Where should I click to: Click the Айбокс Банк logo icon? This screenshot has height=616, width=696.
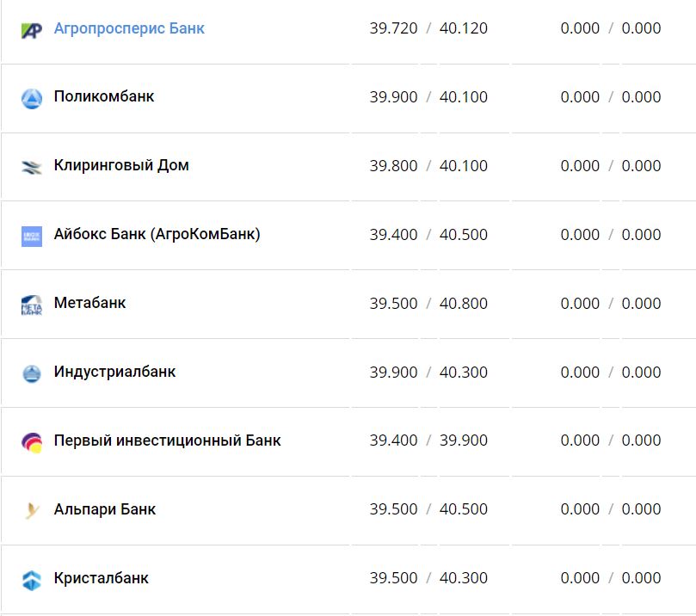(32, 236)
